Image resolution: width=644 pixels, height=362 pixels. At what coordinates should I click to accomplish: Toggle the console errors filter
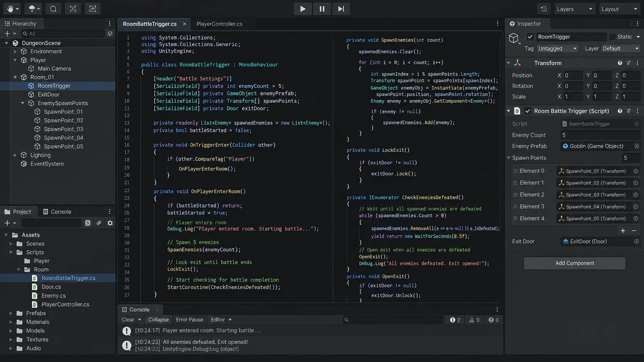[493, 320]
